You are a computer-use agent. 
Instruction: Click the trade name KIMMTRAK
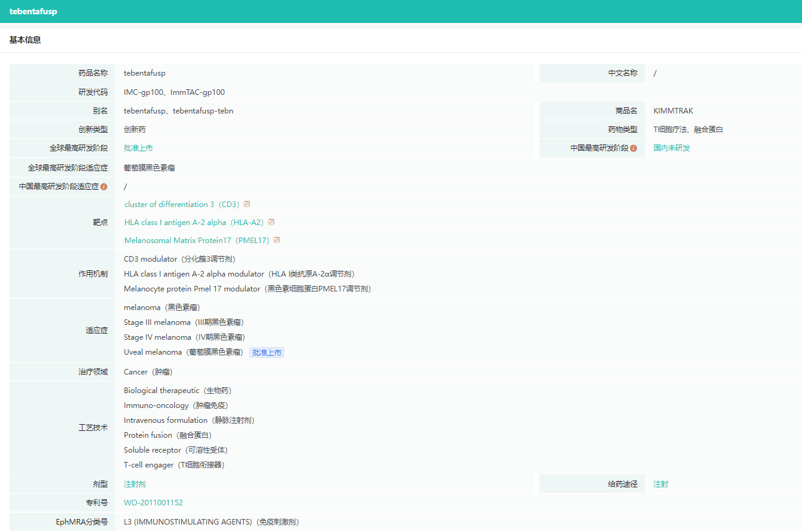tap(674, 111)
